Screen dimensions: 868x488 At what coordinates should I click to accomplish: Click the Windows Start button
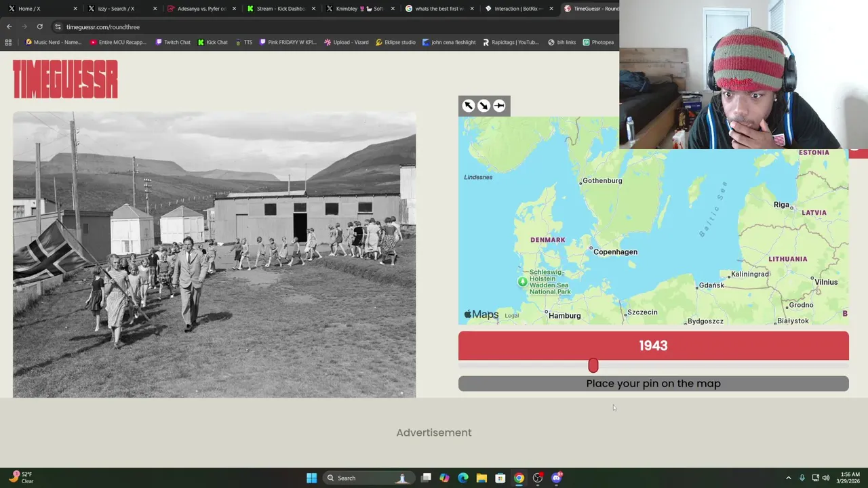click(x=311, y=478)
